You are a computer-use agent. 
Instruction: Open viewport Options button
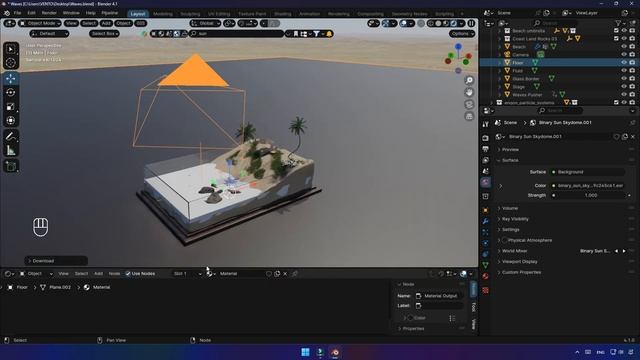coord(462,34)
